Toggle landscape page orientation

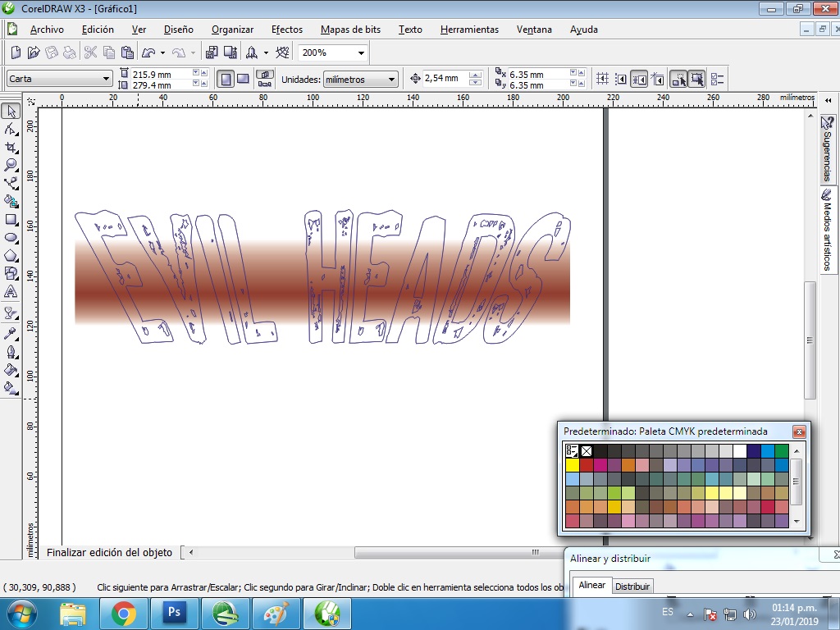pyautogui.click(x=243, y=80)
